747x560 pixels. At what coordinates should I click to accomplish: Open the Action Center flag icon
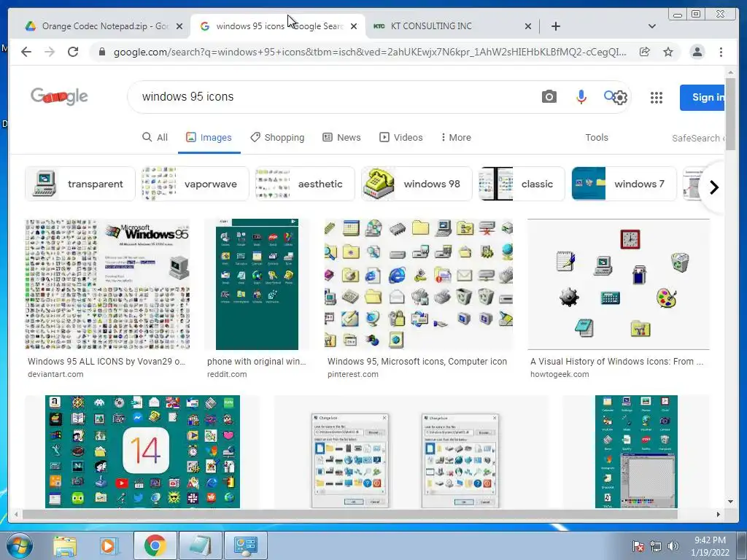(x=638, y=546)
